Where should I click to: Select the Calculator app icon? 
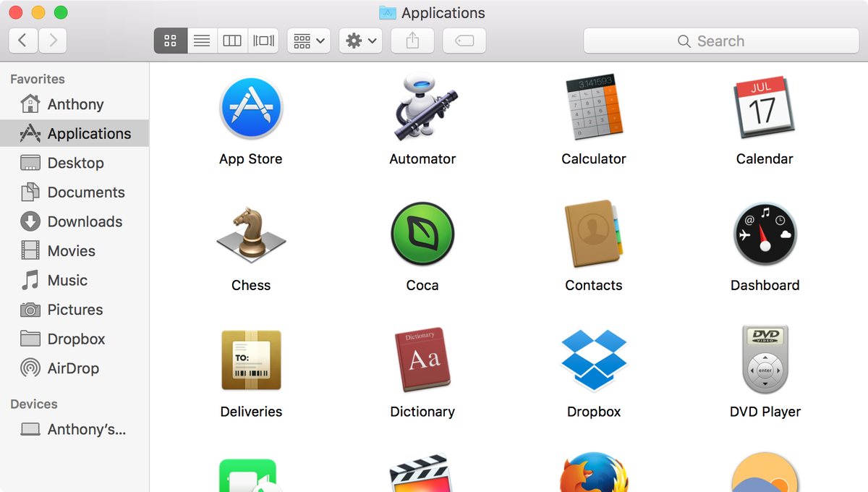[x=593, y=107]
